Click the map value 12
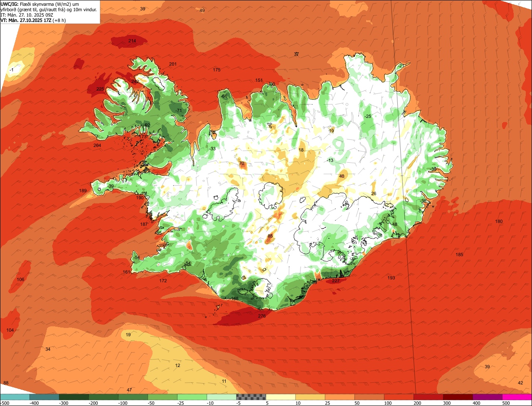 (x=177, y=366)
